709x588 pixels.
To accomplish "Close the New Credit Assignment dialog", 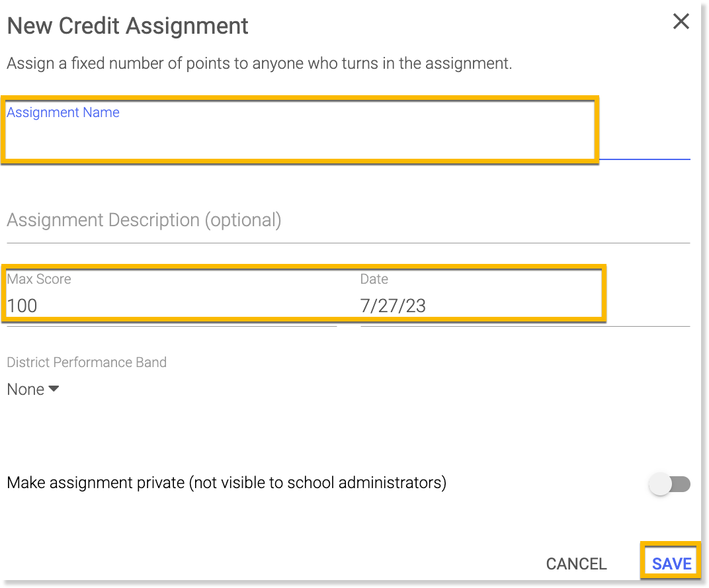I will (x=681, y=22).
